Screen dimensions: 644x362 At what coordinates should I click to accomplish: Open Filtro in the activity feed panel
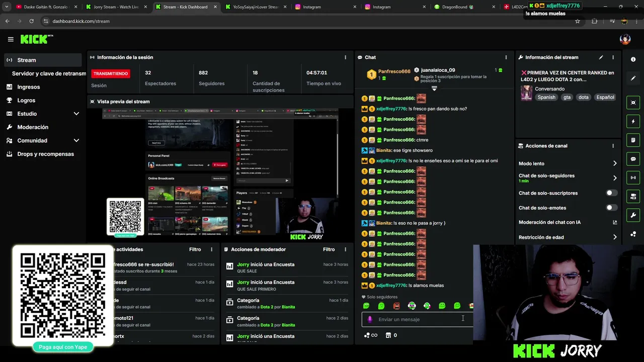(195, 249)
